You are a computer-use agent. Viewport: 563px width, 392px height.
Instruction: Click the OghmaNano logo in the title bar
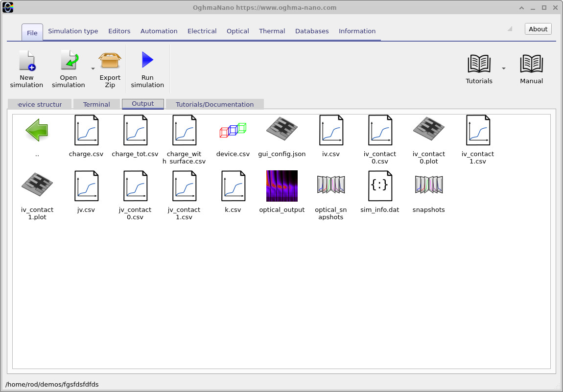click(8, 7)
